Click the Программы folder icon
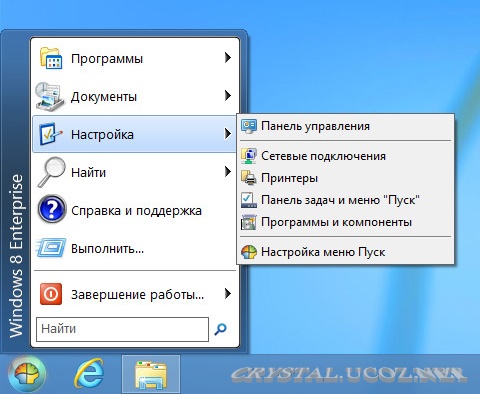The width and height of the screenshot is (480, 394). pos(50,58)
